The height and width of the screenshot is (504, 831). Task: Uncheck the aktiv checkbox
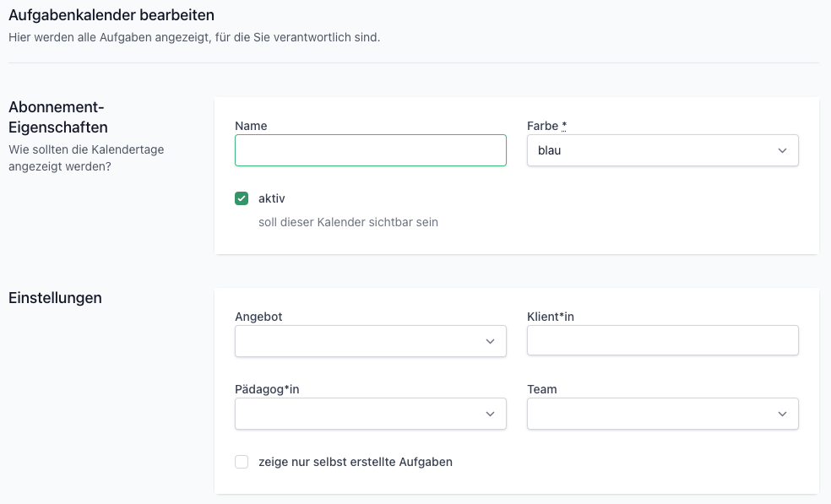242,198
